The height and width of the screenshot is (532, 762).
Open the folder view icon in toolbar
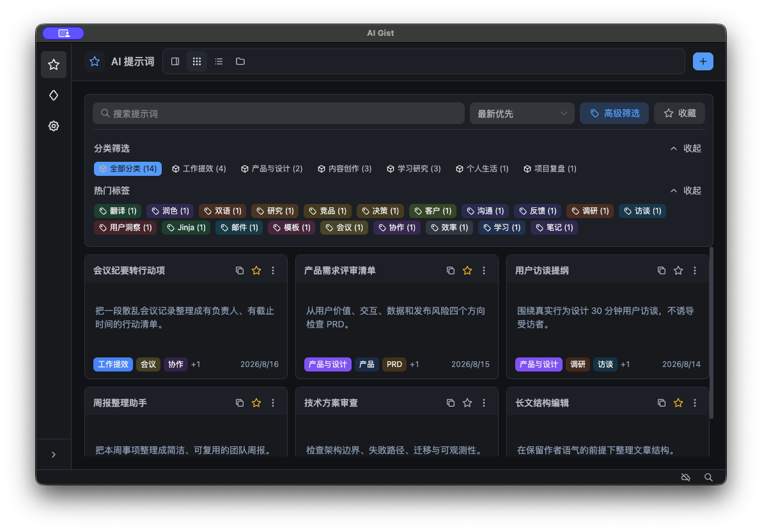pos(240,61)
